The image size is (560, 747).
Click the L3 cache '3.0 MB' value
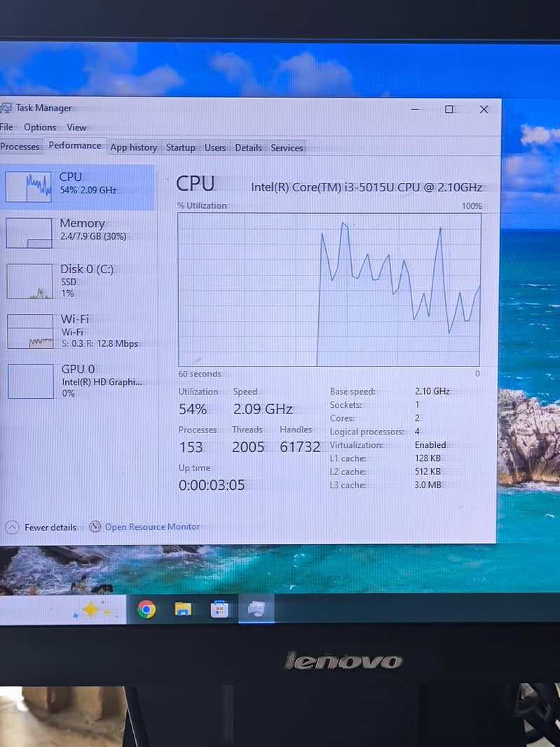(428, 484)
